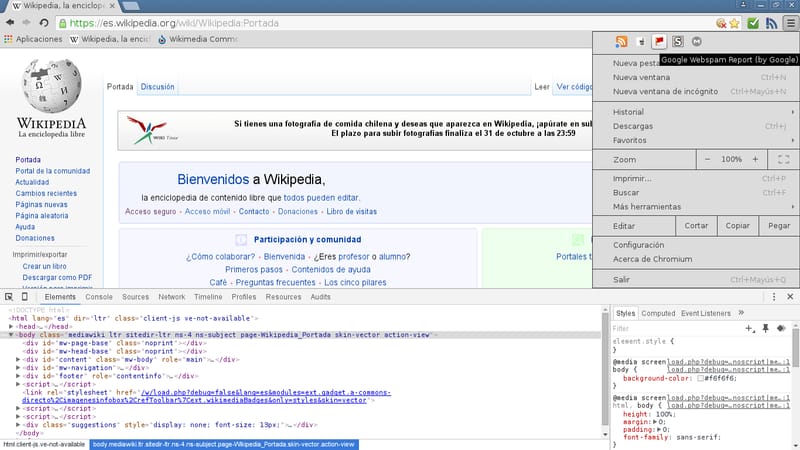Close the DevTools panel
The image size is (800, 450).
[790, 296]
